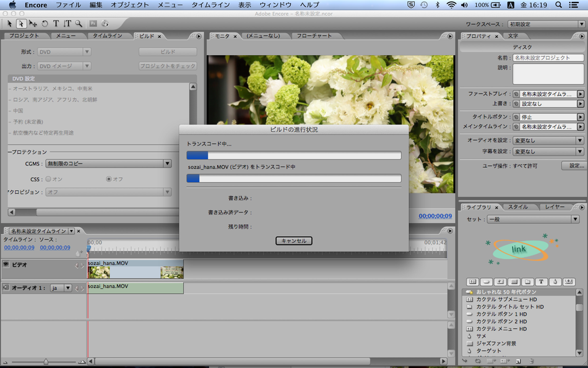This screenshot has height=368, width=588.
Task: Toggle video track eye visibility
Action: [6, 265]
